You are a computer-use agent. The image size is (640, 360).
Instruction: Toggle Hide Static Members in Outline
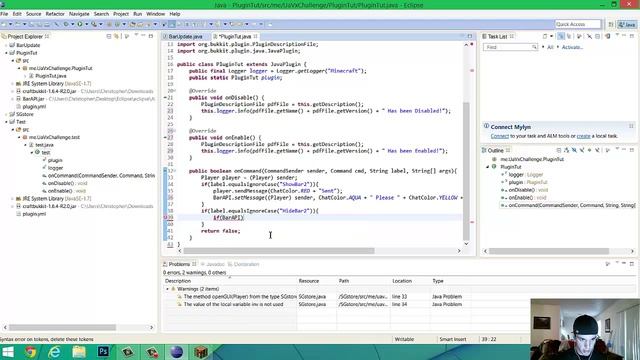click(x=582, y=150)
